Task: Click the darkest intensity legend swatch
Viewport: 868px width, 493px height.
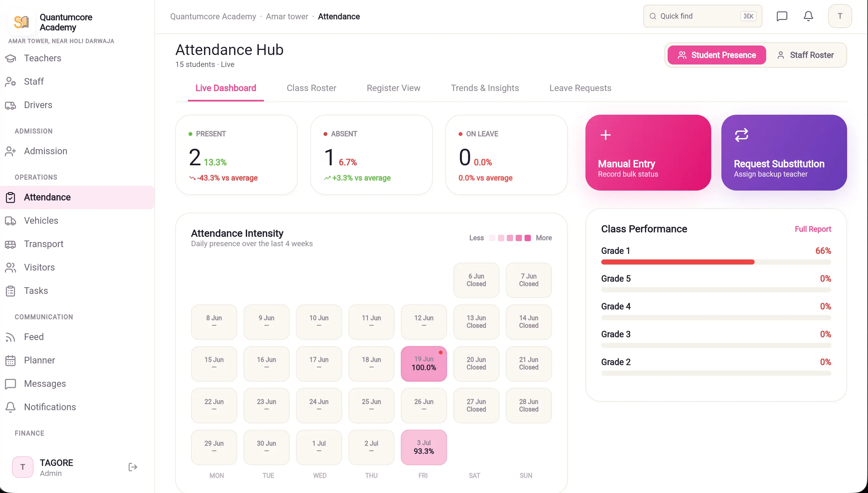Action: click(527, 238)
